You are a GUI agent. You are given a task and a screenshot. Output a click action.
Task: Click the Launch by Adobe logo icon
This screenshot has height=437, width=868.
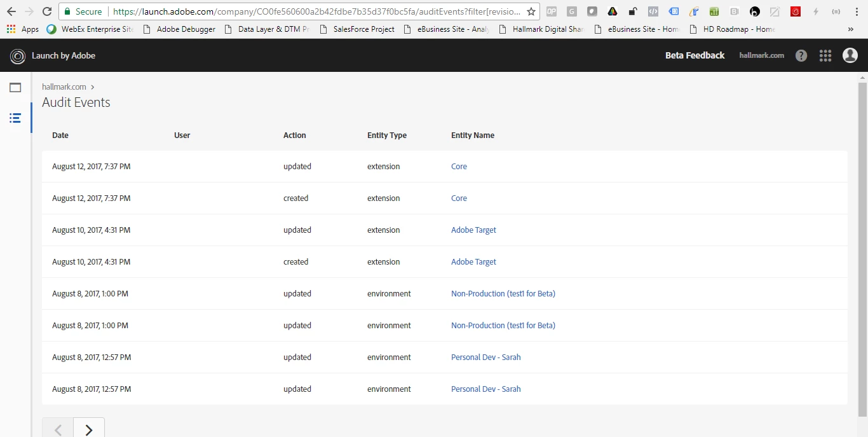point(17,56)
